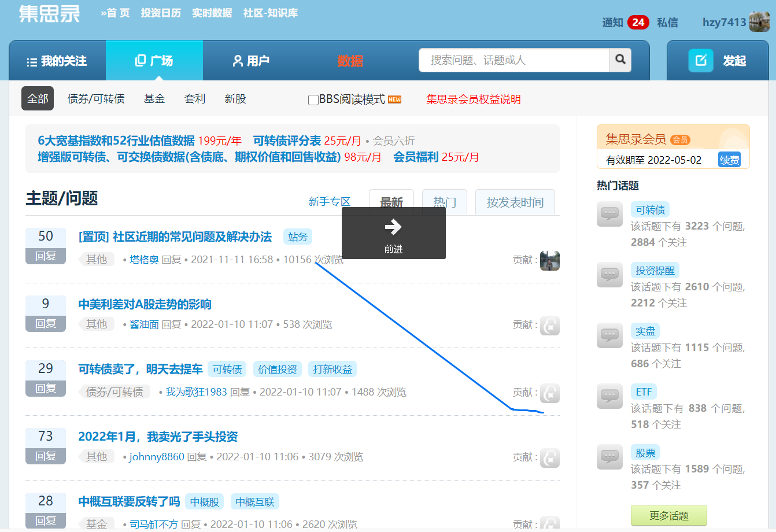Click the orange 会员 badge
Screen dimensions: 776x532
(x=680, y=139)
